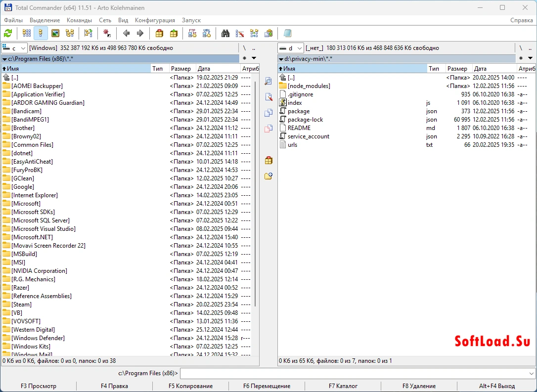The height and width of the screenshot is (392, 537).
Task: Go to root of left panel drive
Action: click(x=244, y=48)
